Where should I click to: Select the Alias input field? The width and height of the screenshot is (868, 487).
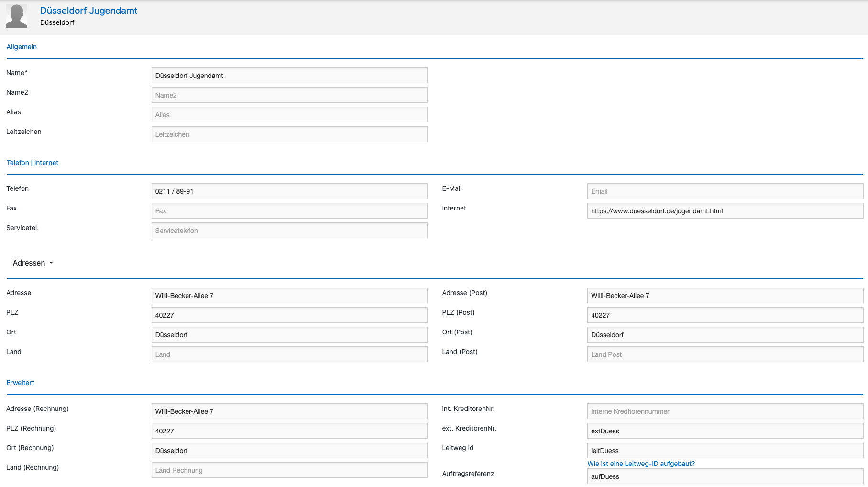289,115
